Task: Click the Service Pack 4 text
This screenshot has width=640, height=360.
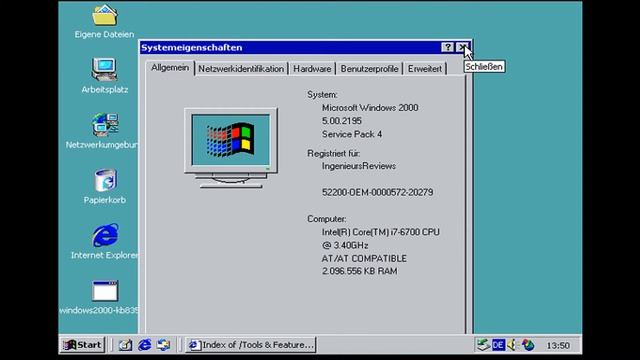Action: pos(352,134)
